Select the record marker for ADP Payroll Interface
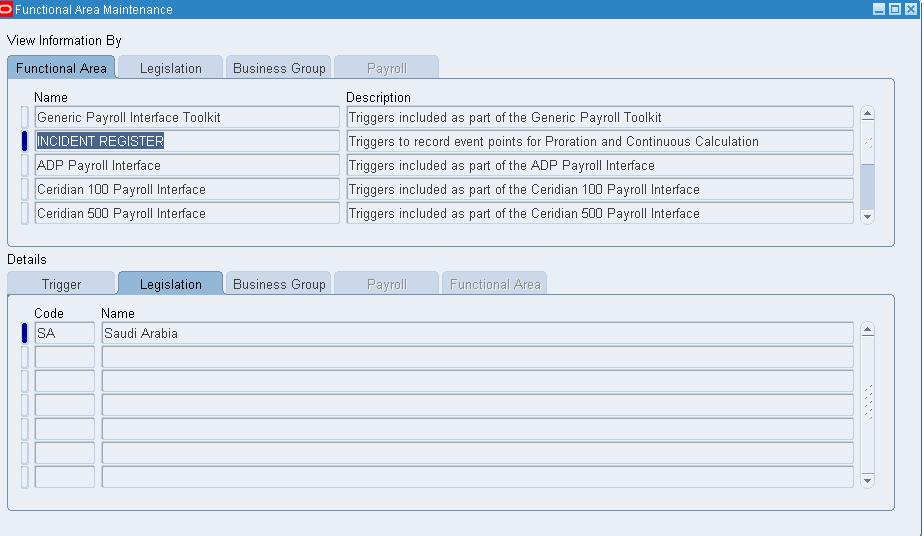The image size is (924, 536). coord(25,166)
